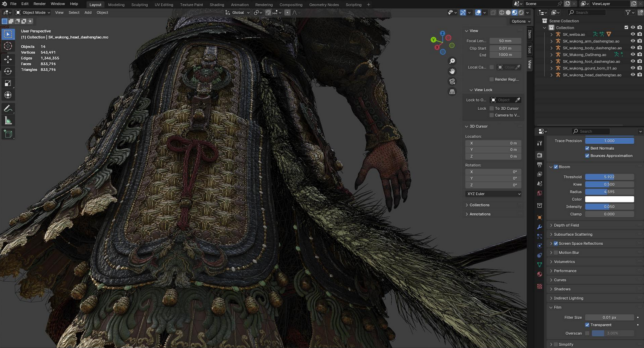
Task: Enable the Render Region checkbox
Action: pyautogui.click(x=492, y=80)
